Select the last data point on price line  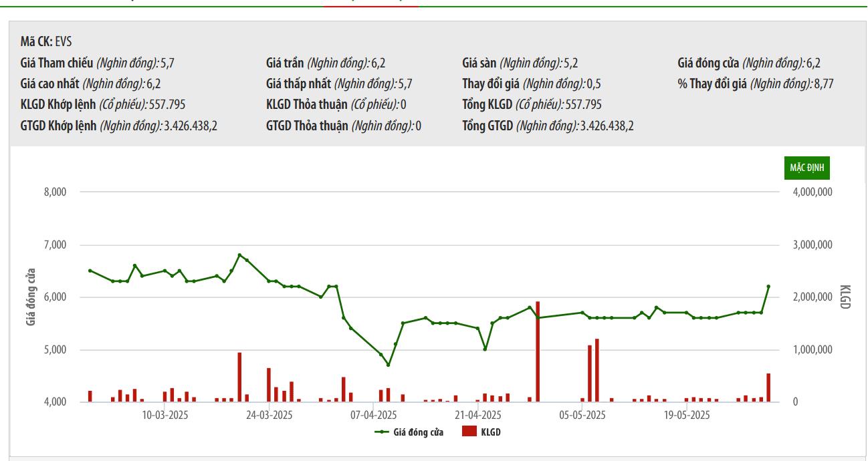coord(768,286)
